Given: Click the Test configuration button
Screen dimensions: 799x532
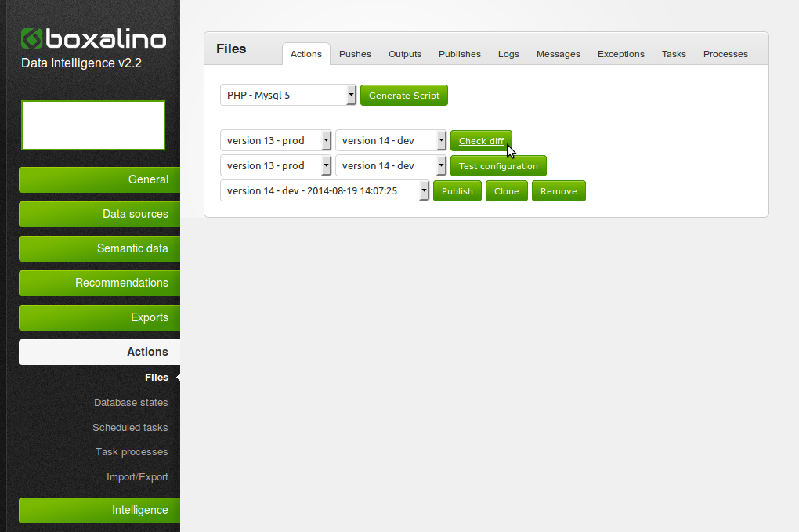Looking at the screenshot, I should (x=498, y=166).
